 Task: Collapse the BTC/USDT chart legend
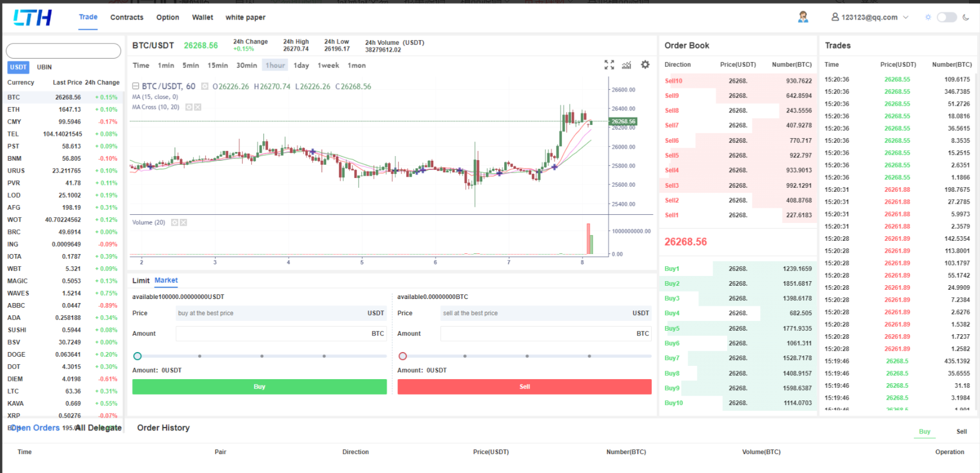click(x=136, y=86)
